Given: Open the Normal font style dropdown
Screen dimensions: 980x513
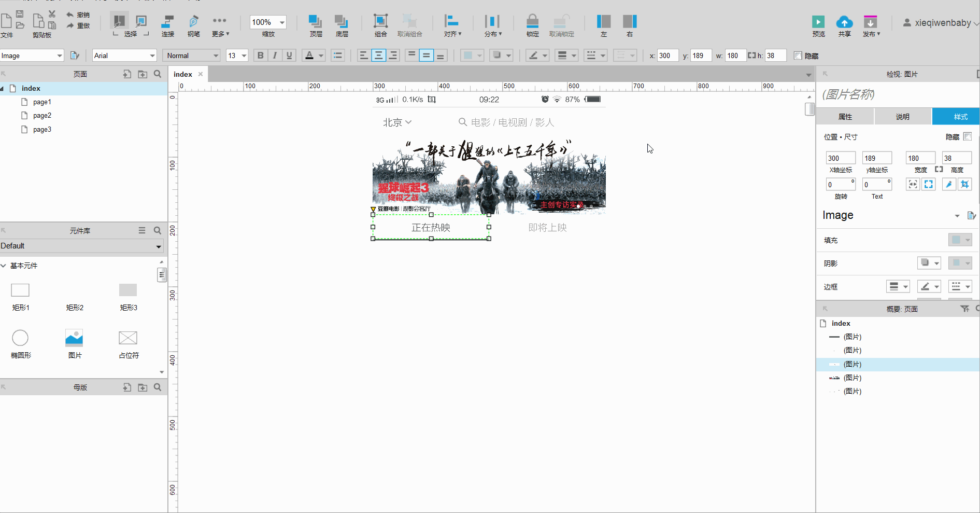Looking at the screenshot, I should click(192, 56).
